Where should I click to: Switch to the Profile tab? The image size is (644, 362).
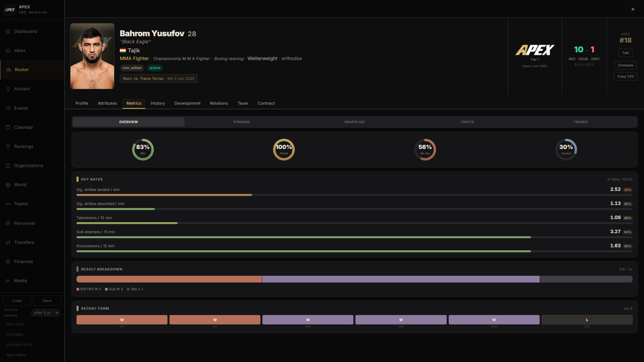[x=82, y=103]
